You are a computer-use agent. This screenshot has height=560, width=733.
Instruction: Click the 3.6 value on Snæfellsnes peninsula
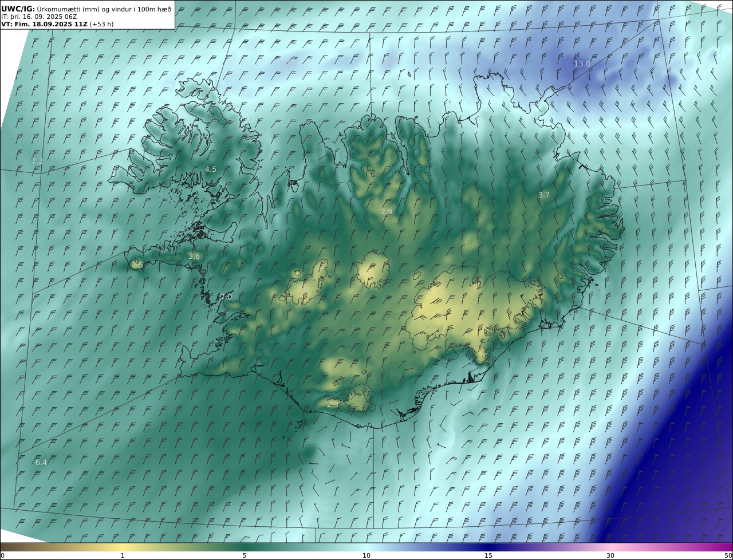click(194, 257)
